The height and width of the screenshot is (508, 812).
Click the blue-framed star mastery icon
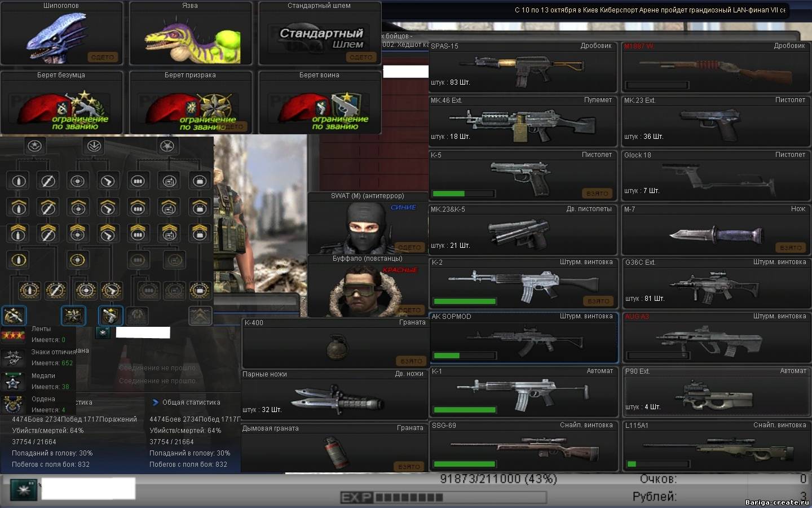point(73,316)
